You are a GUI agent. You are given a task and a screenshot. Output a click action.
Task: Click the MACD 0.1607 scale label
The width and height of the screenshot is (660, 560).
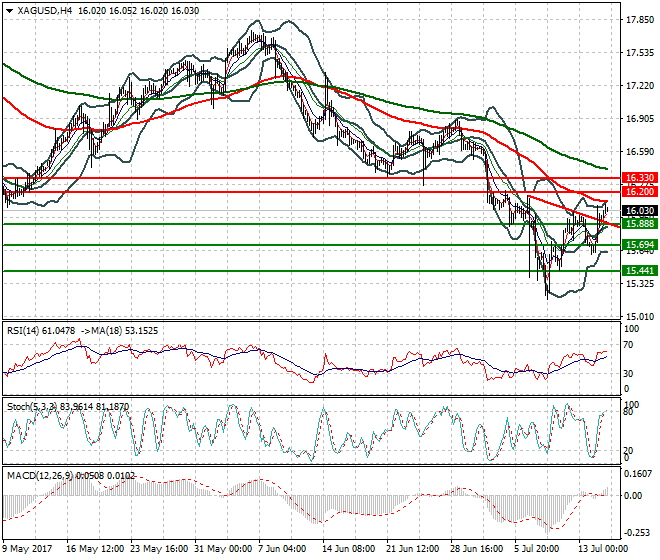[638, 474]
